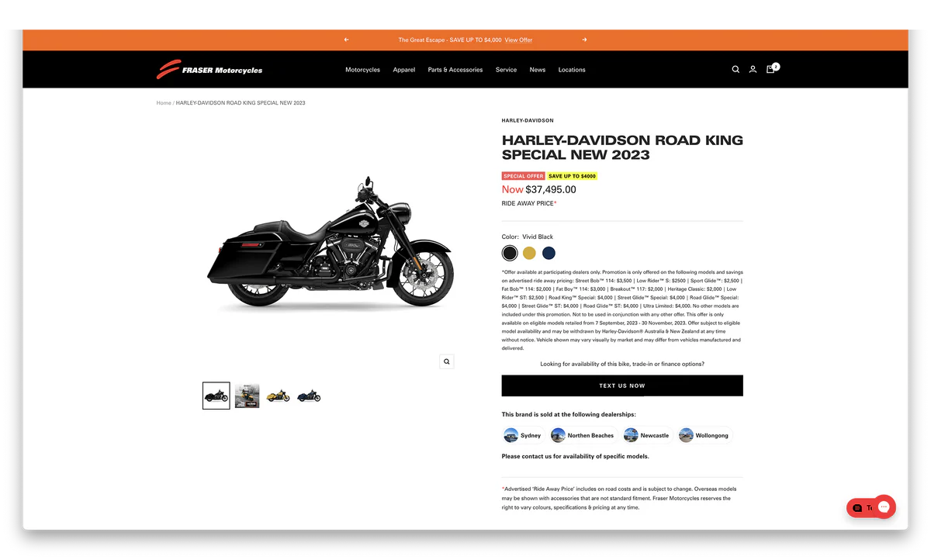Select the Newcastle dealership
The width and height of the screenshot is (931, 560).
pos(646,435)
